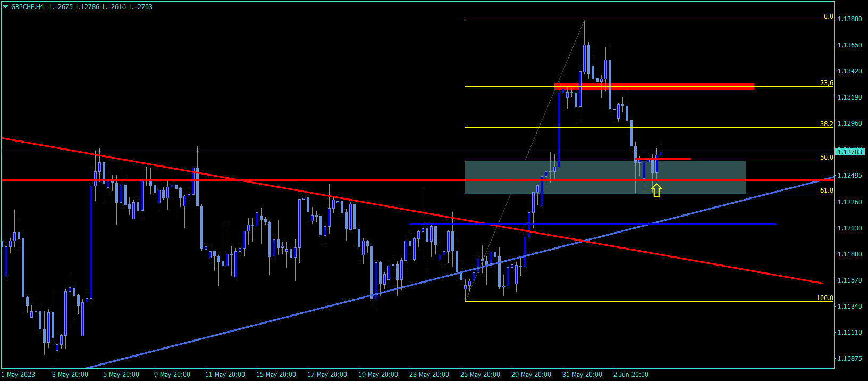Click the Fibonacci 23.6 level label

827,83
